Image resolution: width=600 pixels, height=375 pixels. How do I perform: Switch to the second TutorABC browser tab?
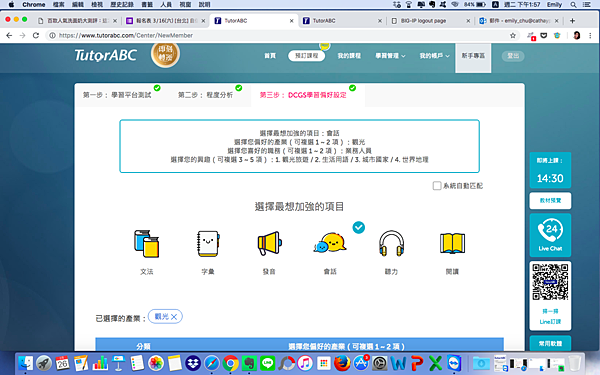tap(342, 21)
